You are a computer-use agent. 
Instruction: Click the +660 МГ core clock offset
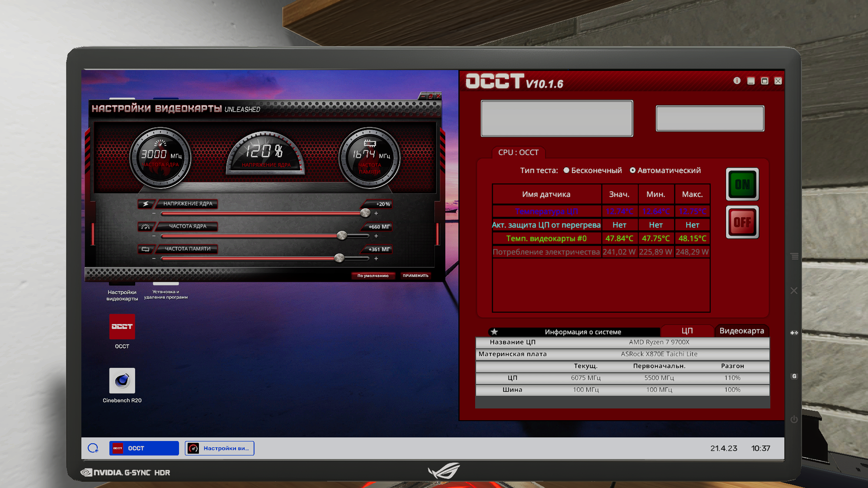pos(379,227)
